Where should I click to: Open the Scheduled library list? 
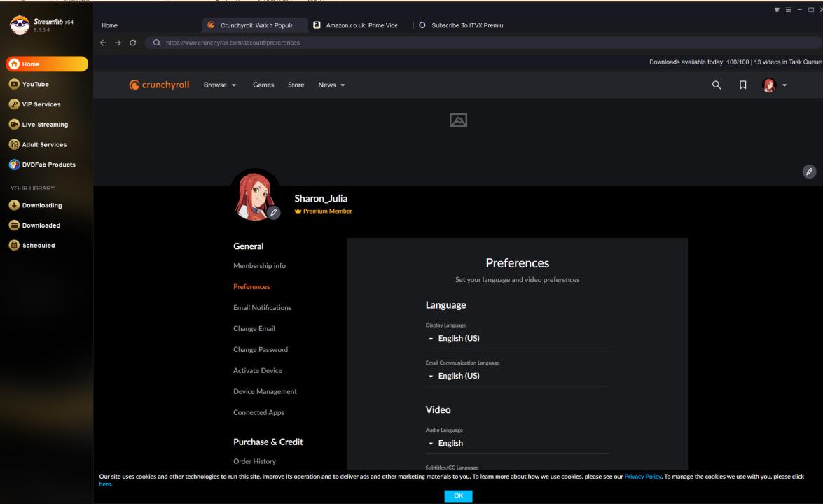[x=32, y=245]
